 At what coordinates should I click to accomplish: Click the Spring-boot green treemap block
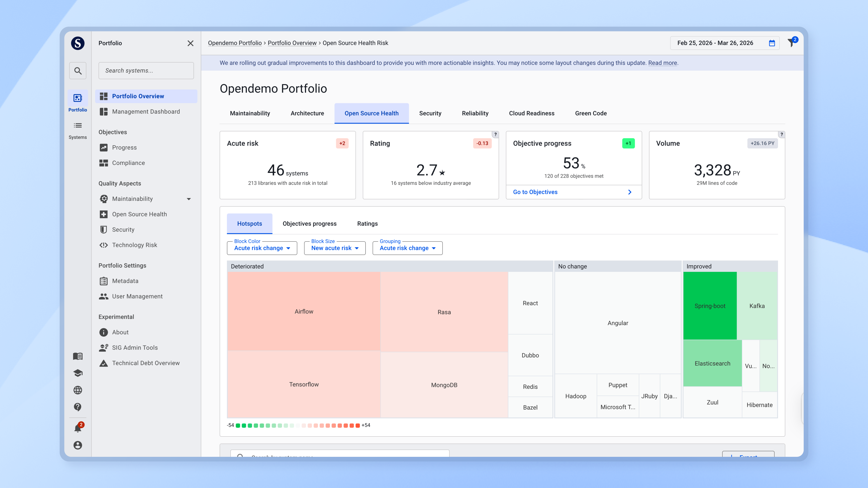coord(710,306)
